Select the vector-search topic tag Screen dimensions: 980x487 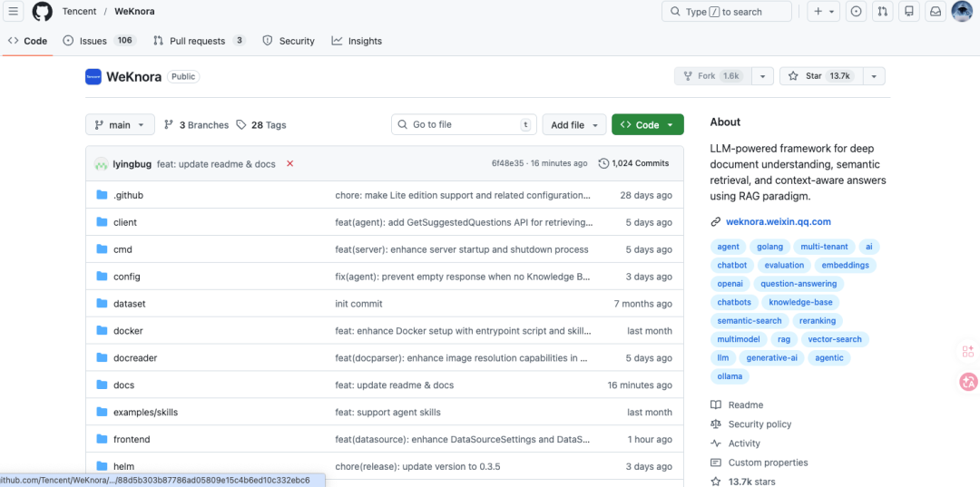click(835, 340)
